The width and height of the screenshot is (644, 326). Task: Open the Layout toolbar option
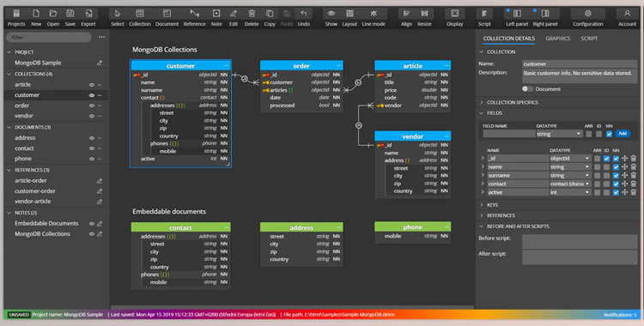(x=349, y=18)
